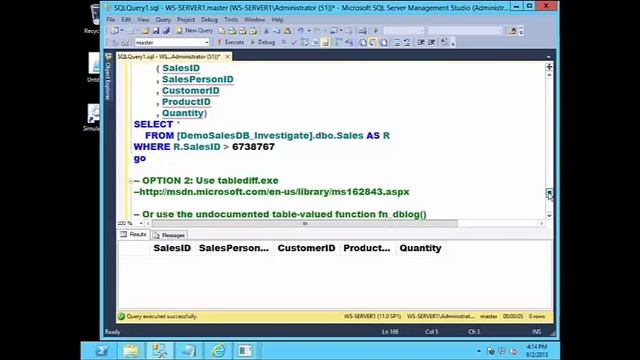Select the Results tab
The image size is (640, 360).
(133, 235)
